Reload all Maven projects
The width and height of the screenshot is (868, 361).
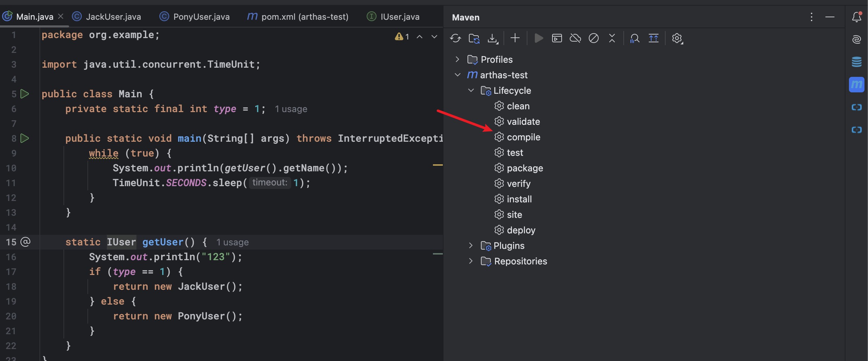tap(456, 38)
